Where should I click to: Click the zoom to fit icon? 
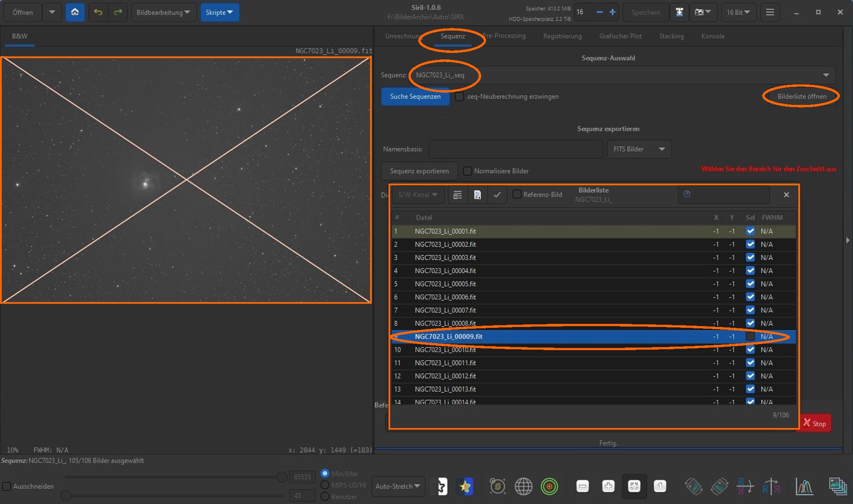click(634, 486)
